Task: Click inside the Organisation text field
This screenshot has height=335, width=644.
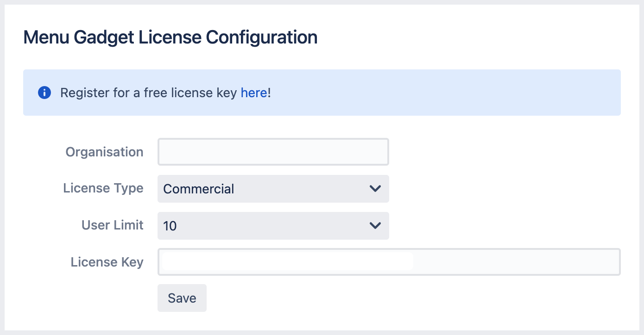Action: [x=273, y=151]
